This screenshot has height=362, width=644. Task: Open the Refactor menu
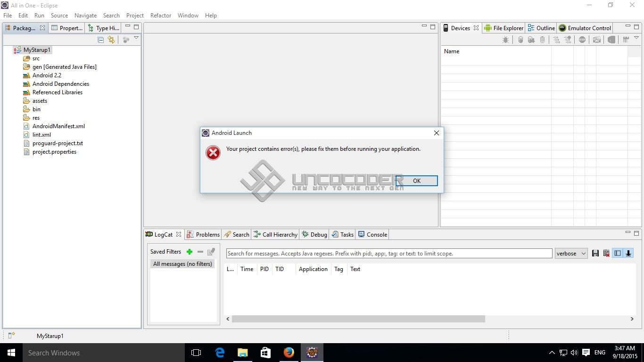pos(161,15)
